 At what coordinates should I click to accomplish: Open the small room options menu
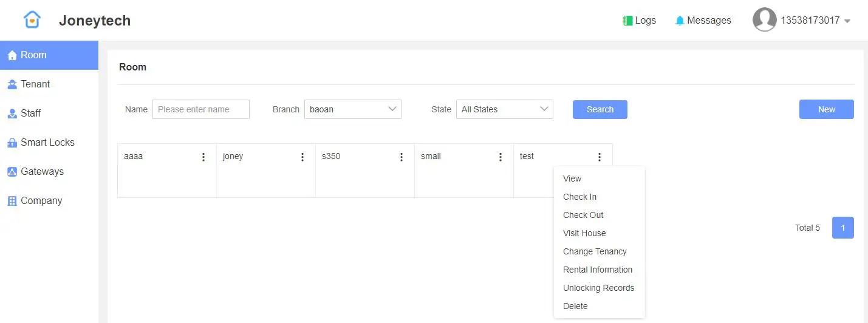[501, 157]
